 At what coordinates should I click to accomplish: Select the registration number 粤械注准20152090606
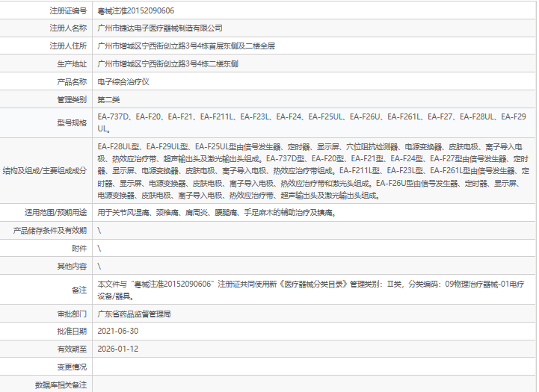[x=136, y=11]
